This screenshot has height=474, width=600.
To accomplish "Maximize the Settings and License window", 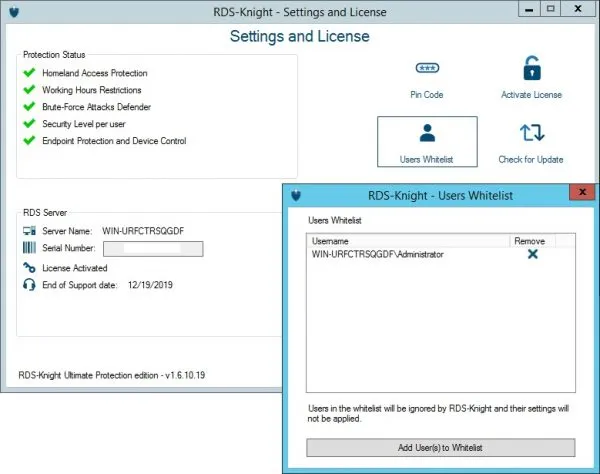I will click(x=550, y=9).
